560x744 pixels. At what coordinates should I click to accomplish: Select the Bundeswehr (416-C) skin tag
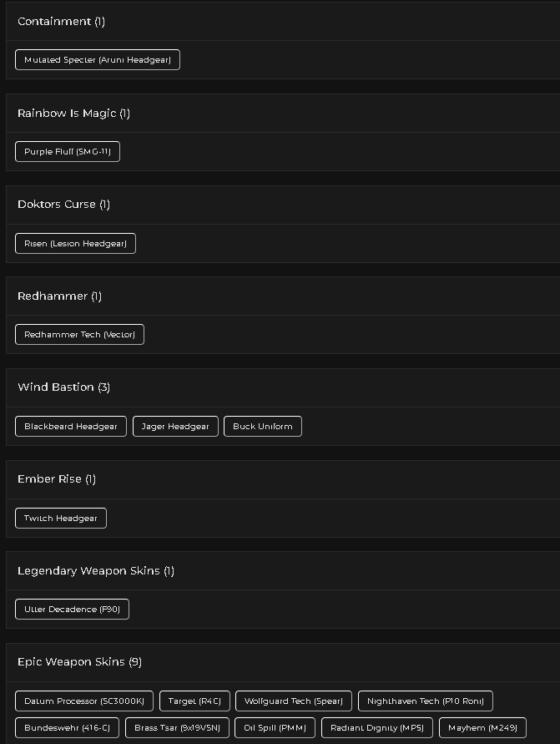(x=67, y=728)
